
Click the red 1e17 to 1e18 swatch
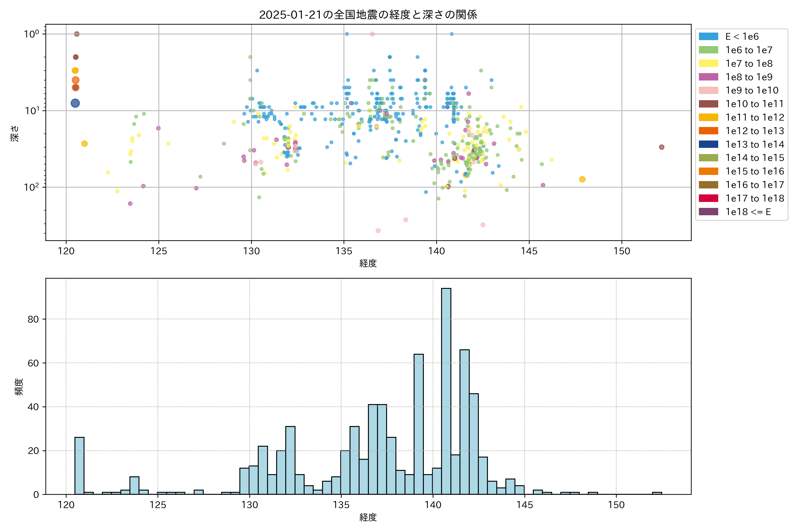pos(708,198)
